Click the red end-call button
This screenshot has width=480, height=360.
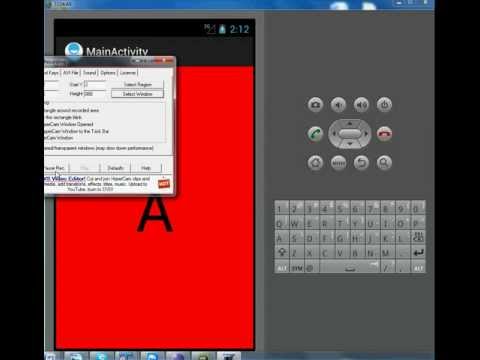[x=384, y=134]
